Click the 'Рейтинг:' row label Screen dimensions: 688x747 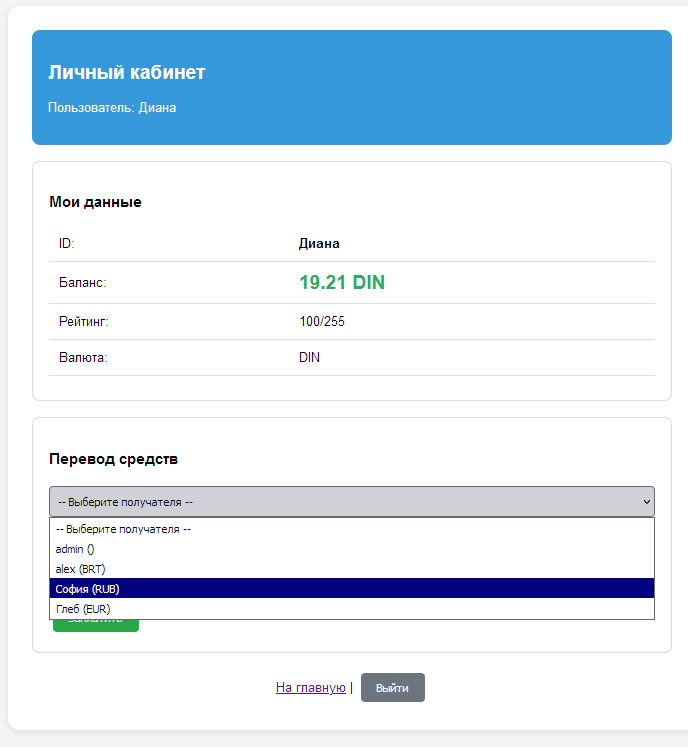click(83, 321)
